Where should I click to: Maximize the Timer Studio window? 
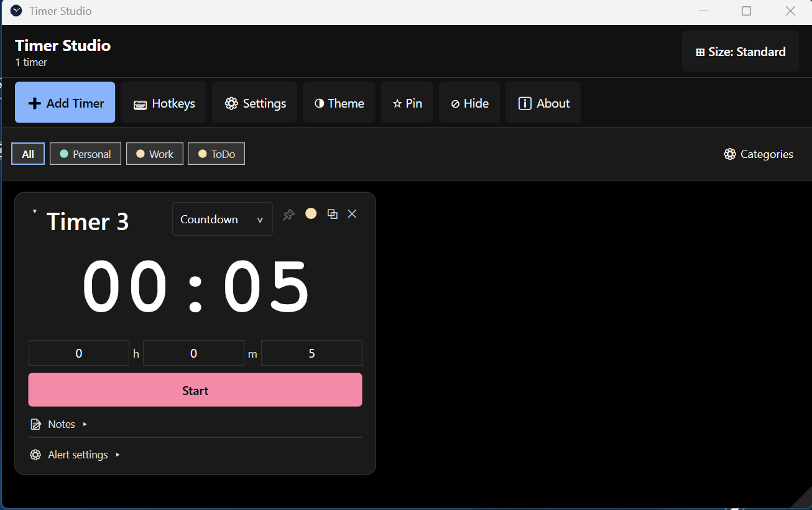(747, 11)
